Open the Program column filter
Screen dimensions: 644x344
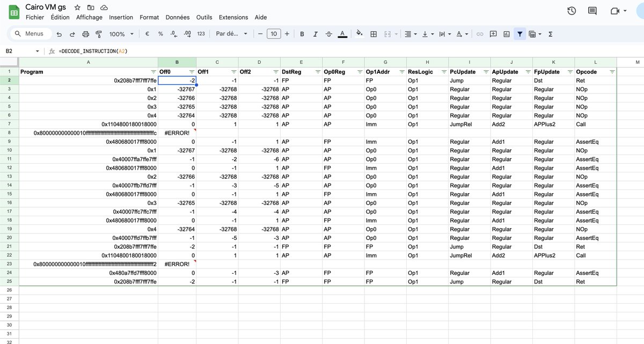[x=153, y=72]
